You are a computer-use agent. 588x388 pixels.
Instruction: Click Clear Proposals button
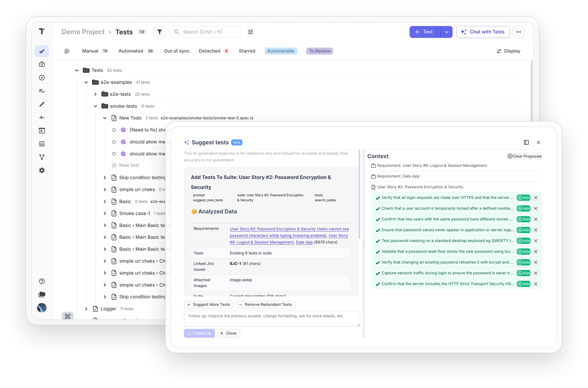524,156
